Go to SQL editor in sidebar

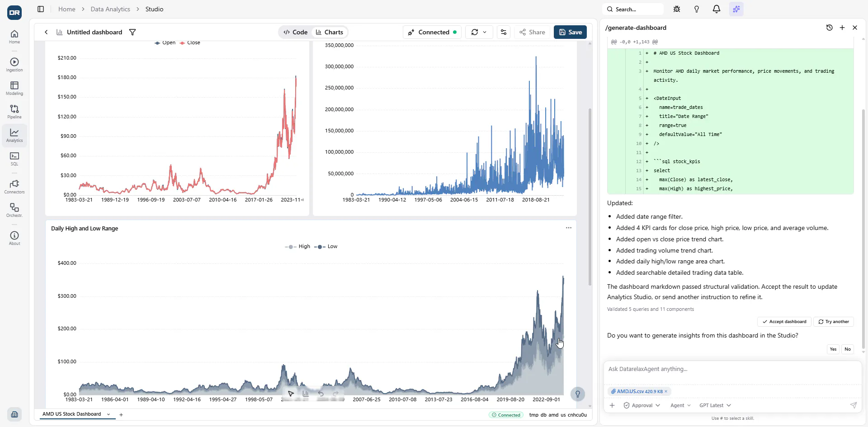tap(14, 159)
